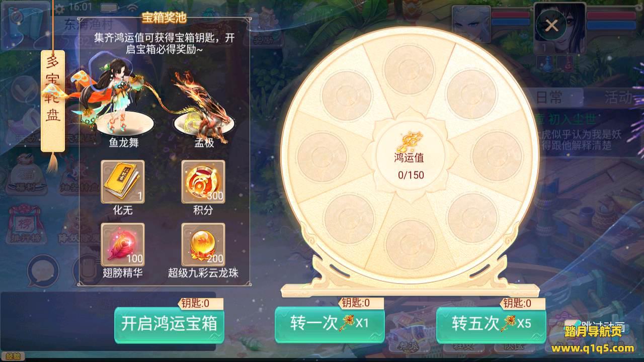Tap the 超级九彩云龙珠 orb icon
This screenshot has width=644, height=362.
pos(203,244)
